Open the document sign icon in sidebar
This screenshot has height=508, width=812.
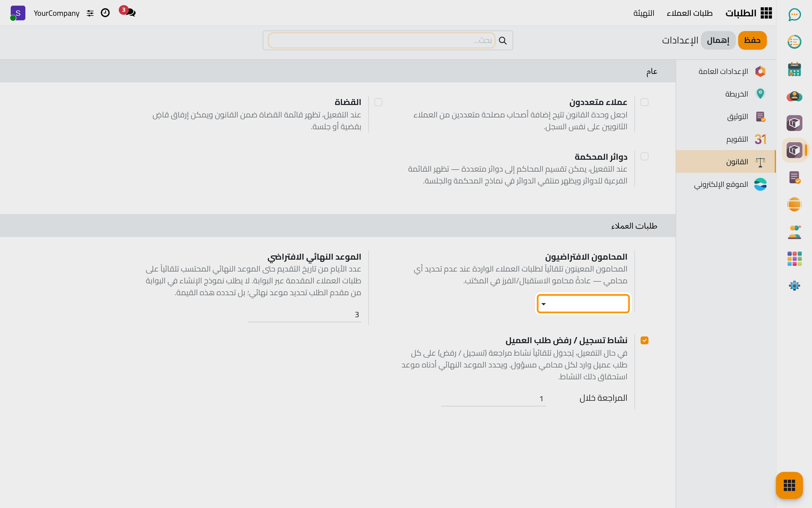pos(794,177)
